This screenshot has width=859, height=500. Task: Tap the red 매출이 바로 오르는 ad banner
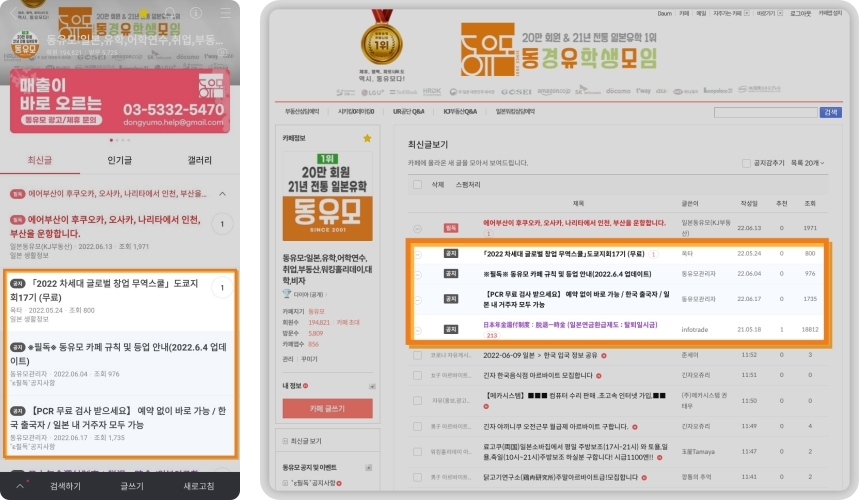click(x=119, y=101)
